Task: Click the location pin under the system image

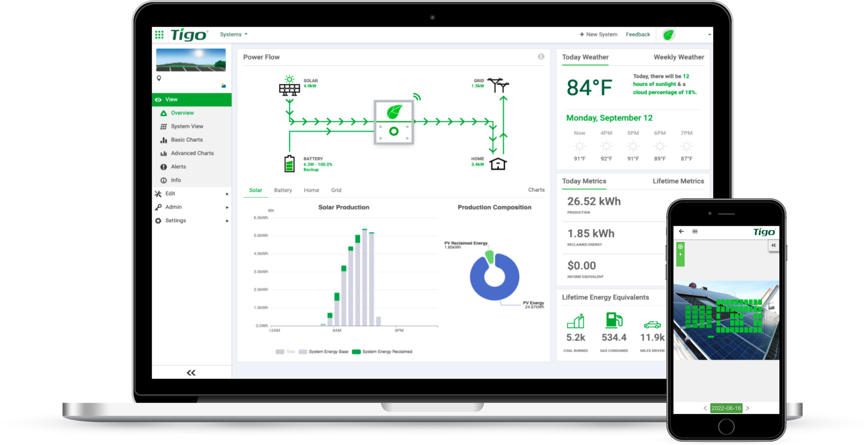Action: (x=159, y=78)
